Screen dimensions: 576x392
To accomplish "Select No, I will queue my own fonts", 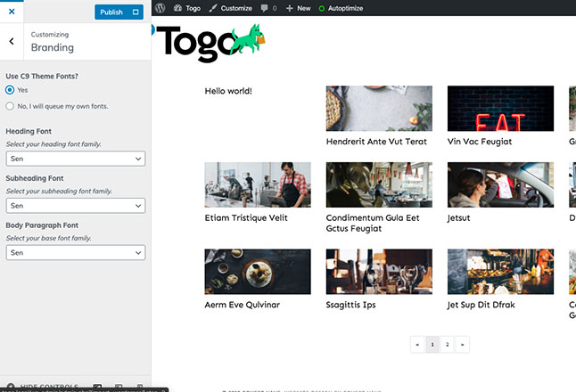I will pyautogui.click(x=10, y=106).
